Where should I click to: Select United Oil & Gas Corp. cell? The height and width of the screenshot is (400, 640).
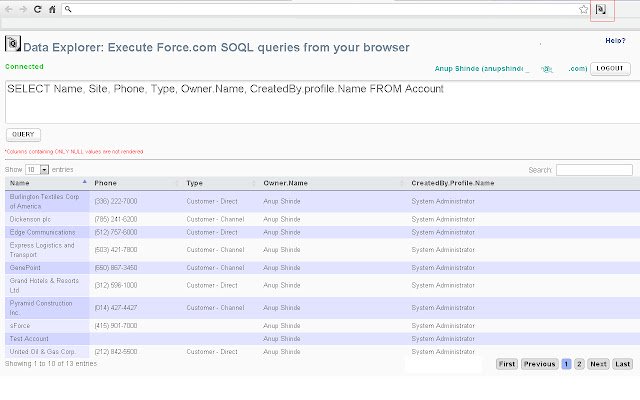tap(47, 351)
